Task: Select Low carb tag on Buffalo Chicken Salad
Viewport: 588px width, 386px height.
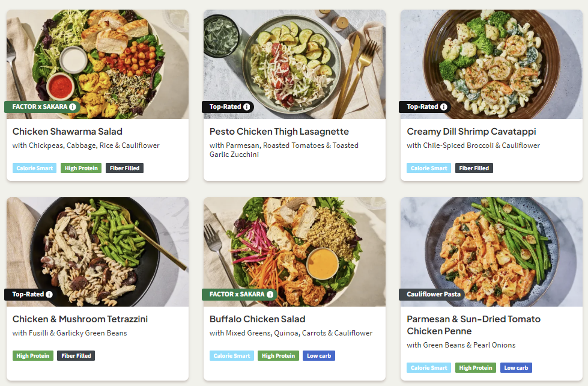Action: pyautogui.click(x=319, y=356)
